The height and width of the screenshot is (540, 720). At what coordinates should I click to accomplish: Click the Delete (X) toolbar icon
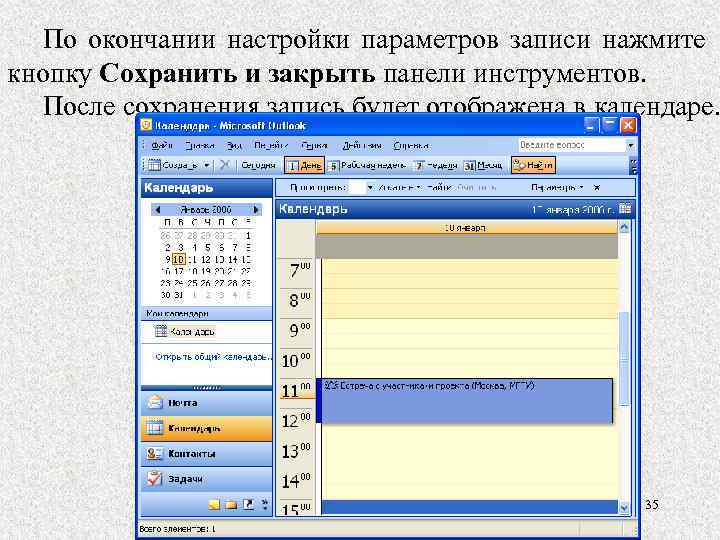point(225,165)
